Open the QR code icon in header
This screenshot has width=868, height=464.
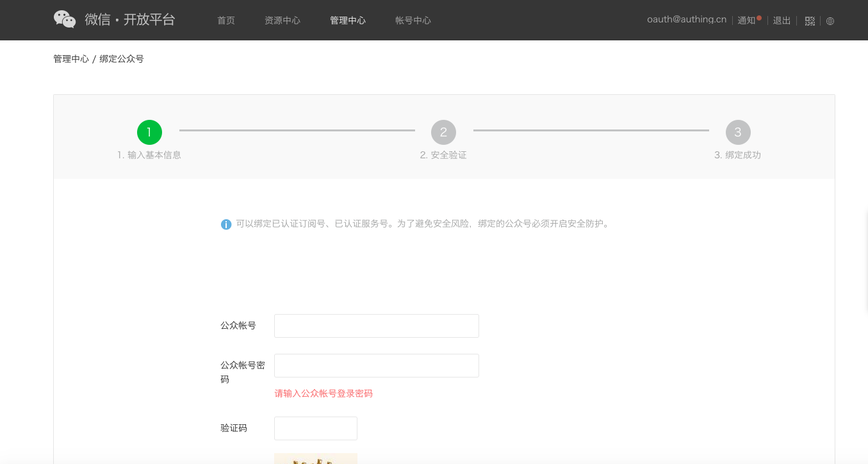pos(810,21)
